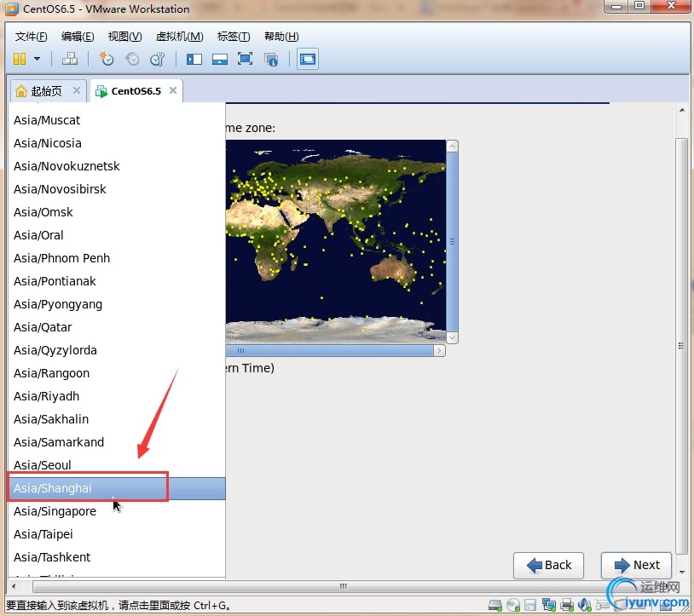The width and height of the screenshot is (694, 616).
Task: Select Asia/Muscat in the timezone list
Action: click(117, 120)
